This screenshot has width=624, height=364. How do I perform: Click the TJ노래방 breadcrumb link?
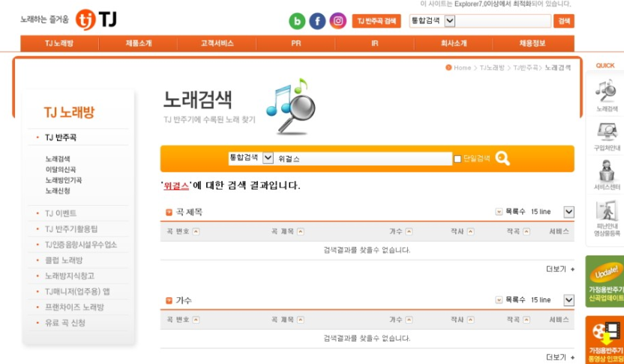coord(492,67)
